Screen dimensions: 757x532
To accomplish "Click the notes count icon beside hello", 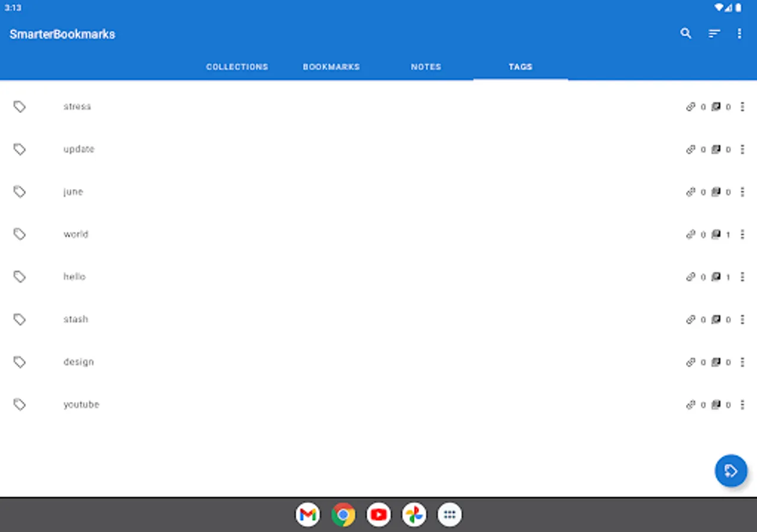I will (717, 277).
